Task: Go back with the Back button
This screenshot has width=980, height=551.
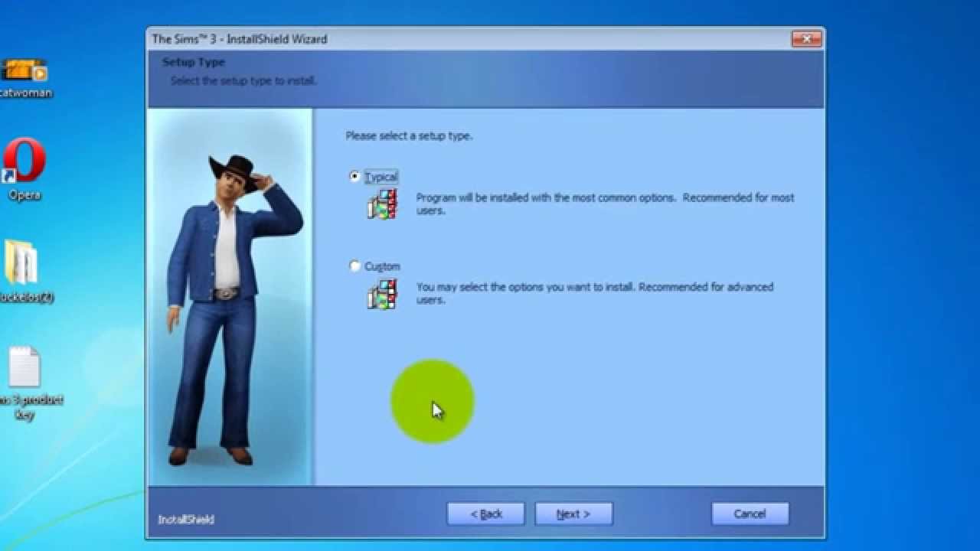Action: tap(486, 514)
